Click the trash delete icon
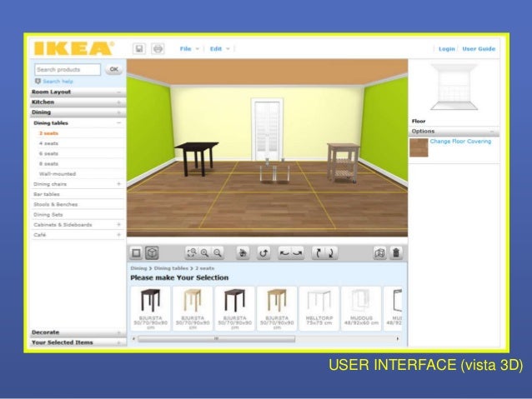Image resolution: width=532 pixels, height=399 pixels. click(396, 253)
